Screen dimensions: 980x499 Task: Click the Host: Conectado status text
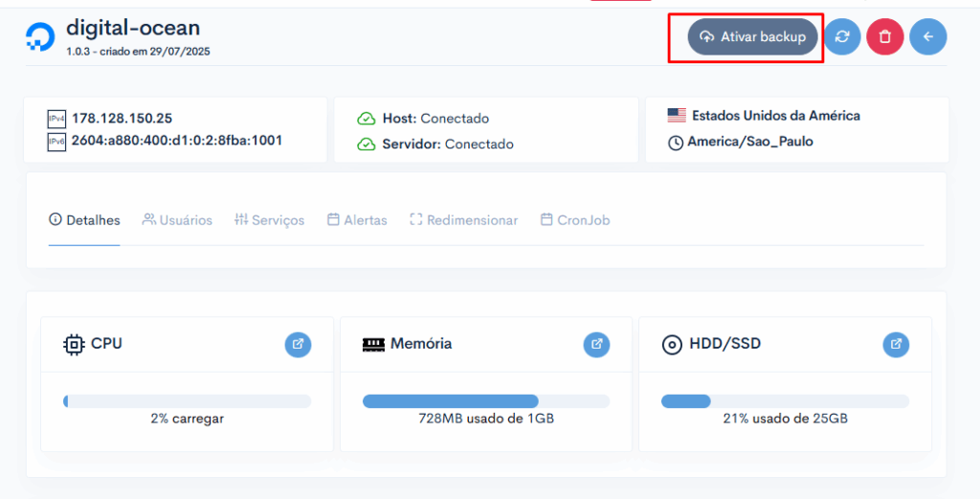pos(435,119)
